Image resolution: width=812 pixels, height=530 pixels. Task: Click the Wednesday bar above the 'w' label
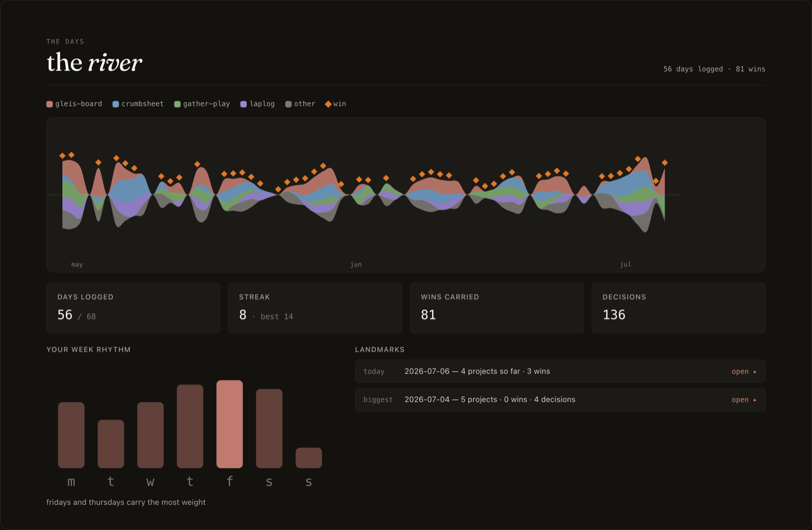click(x=151, y=435)
